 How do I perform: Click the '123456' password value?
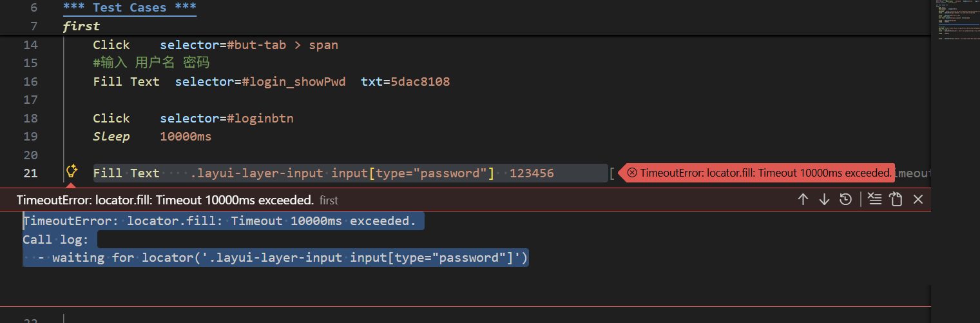click(532, 173)
